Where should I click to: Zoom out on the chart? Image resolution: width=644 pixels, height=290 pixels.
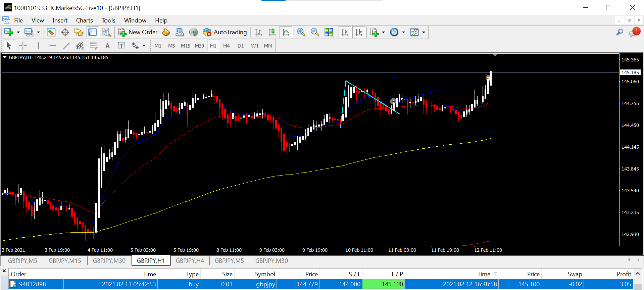(315, 32)
